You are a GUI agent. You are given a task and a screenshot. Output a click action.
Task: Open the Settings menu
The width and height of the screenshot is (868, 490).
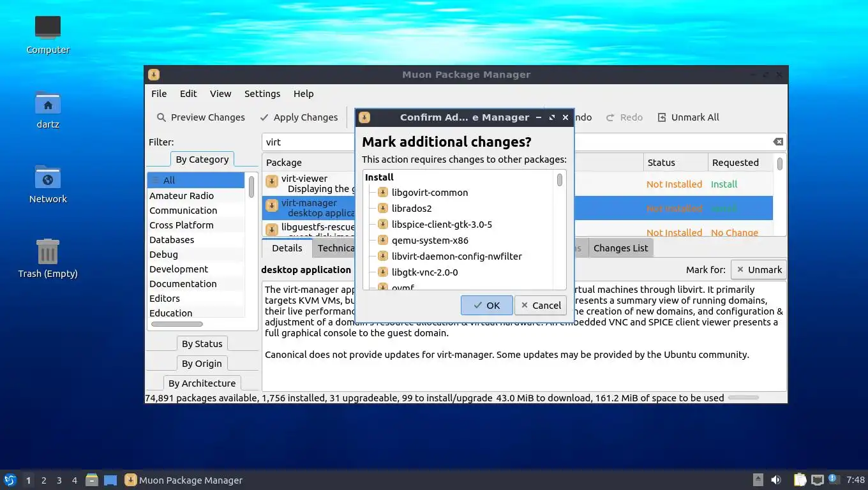[x=262, y=94]
